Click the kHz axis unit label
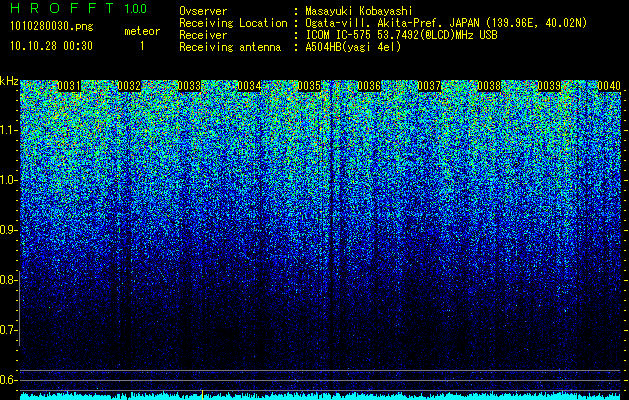The height and width of the screenshot is (400, 629). click(9, 81)
